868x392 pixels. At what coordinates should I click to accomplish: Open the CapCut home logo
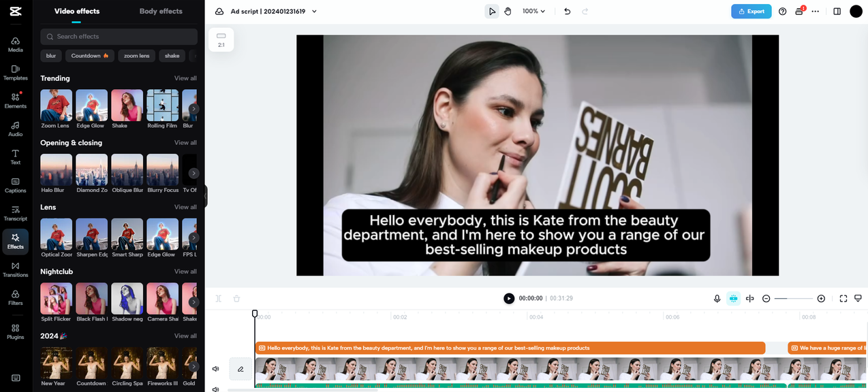[x=16, y=11]
